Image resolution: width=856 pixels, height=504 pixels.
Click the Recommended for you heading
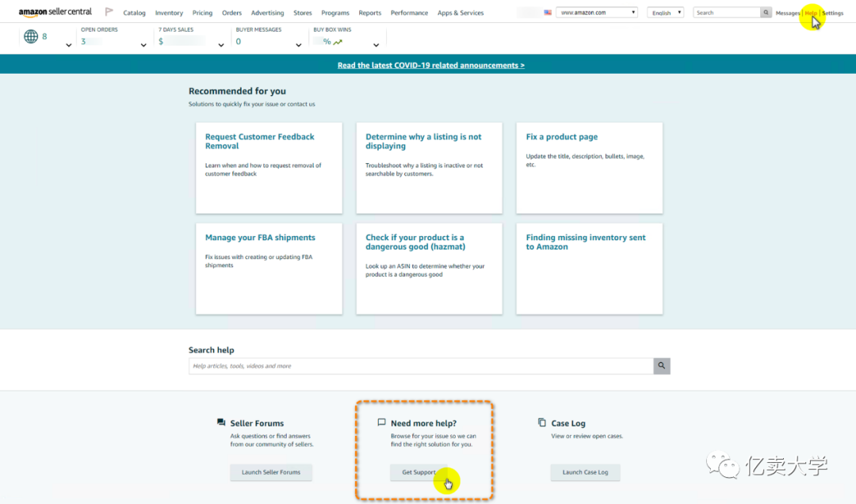[x=237, y=91]
